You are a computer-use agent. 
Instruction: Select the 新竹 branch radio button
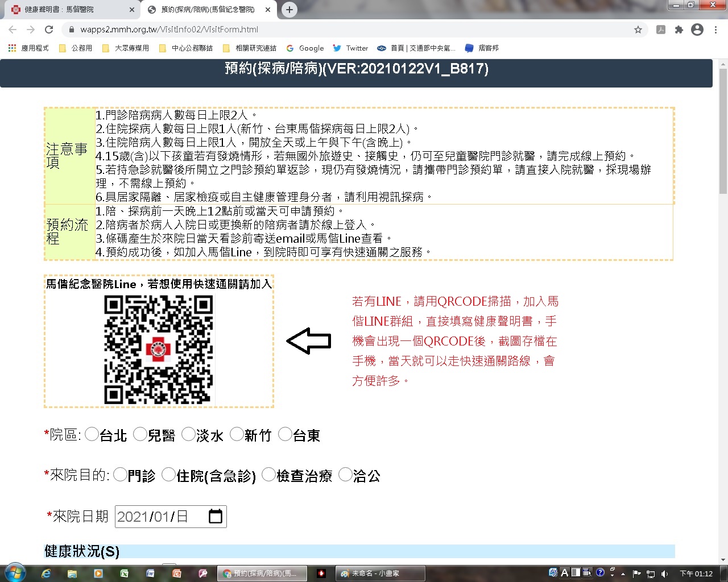coord(237,435)
